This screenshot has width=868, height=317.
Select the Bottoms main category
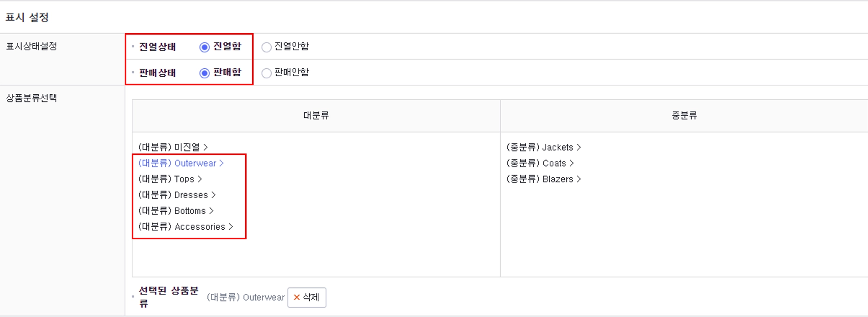tap(172, 211)
